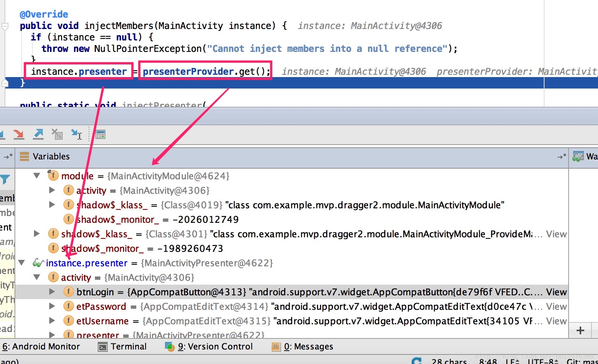Collapse the instance.presenter watch node
This screenshot has width=598, height=364.
click(x=21, y=263)
